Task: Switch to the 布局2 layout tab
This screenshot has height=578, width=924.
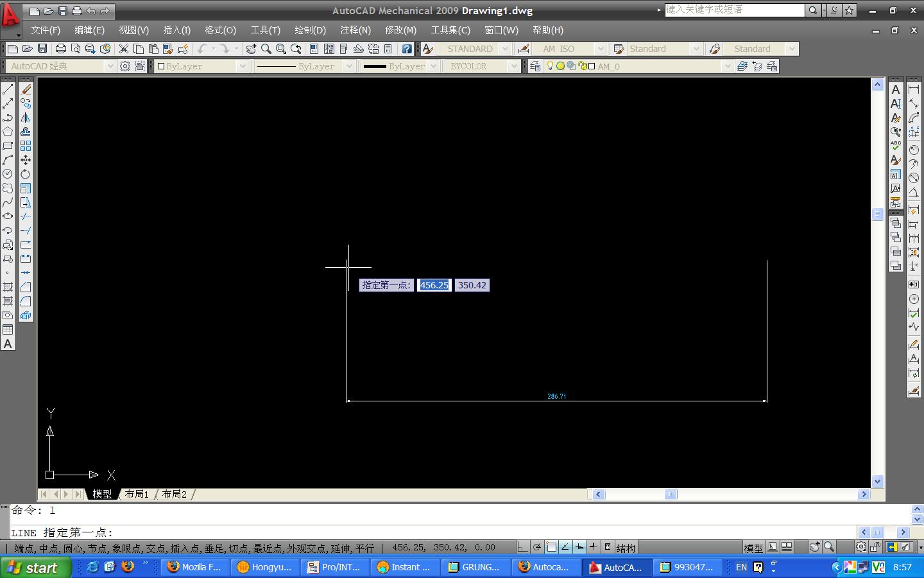Action: click(175, 494)
